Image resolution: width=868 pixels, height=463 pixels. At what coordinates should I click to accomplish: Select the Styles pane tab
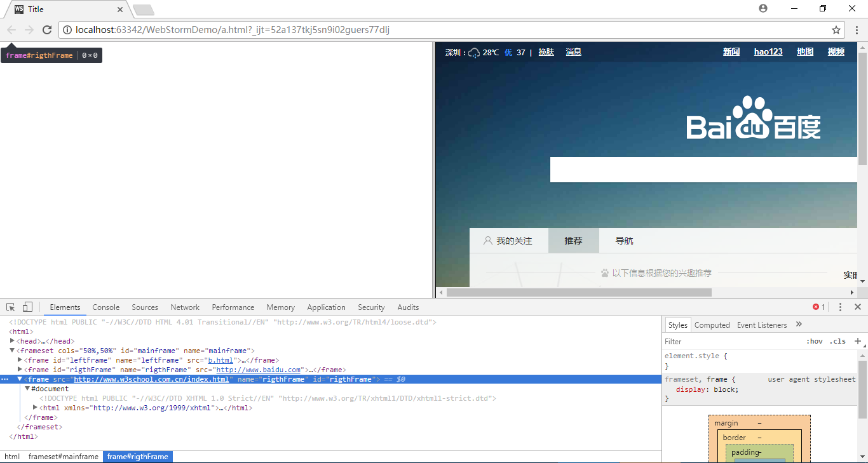click(x=677, y=325)
